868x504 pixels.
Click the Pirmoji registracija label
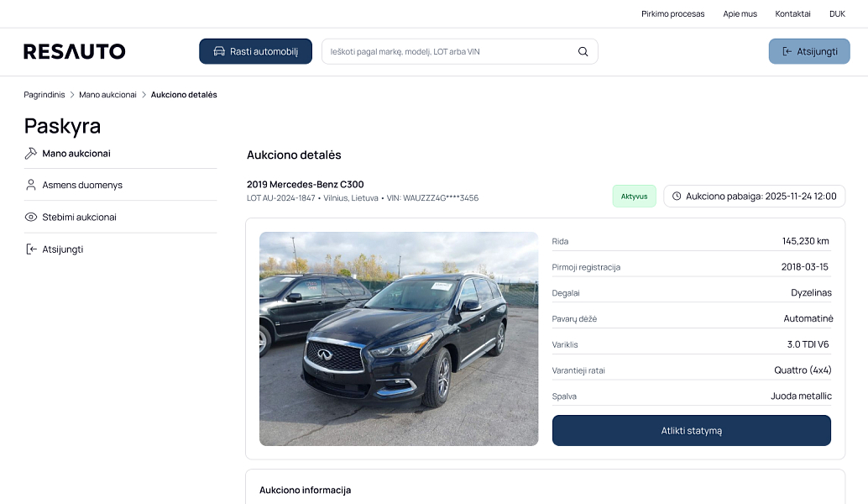586,267
